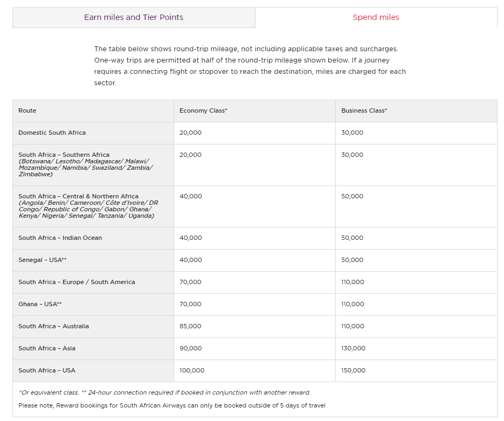Click the South Africa – Central & Northern Africa route
Screen dimensions: 504x421
tap(78, 196)
